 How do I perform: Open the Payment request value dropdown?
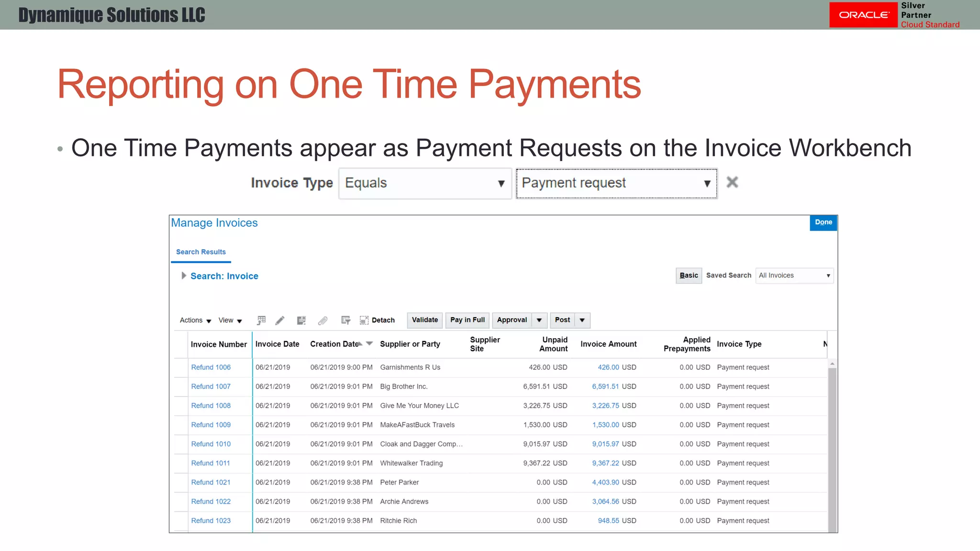pos(616,183)
